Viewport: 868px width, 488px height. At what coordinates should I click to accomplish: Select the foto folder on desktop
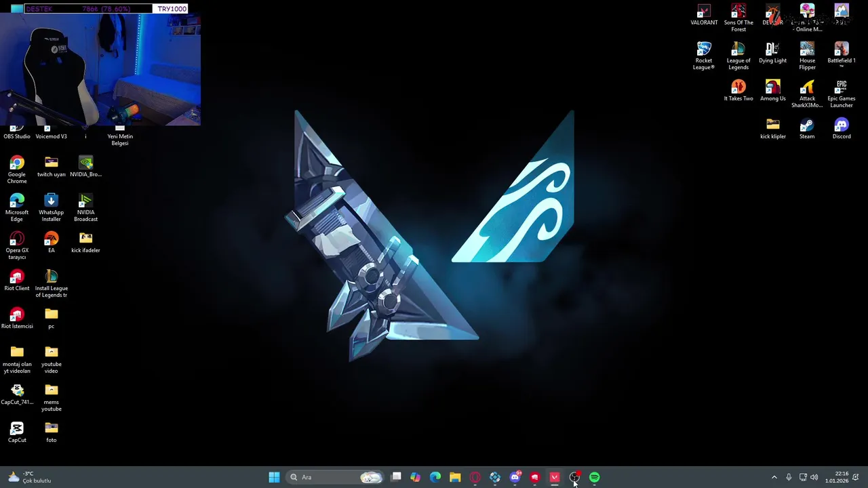tap(52, 433)
